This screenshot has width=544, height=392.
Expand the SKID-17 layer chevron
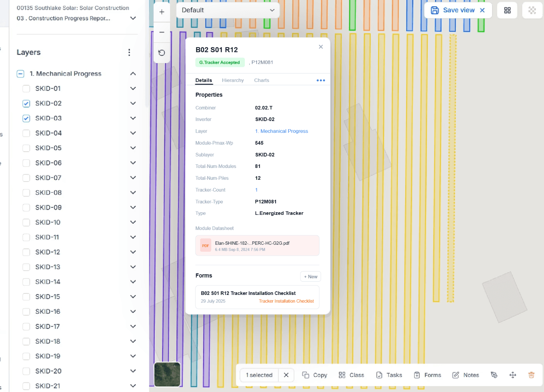pos(133,326)
